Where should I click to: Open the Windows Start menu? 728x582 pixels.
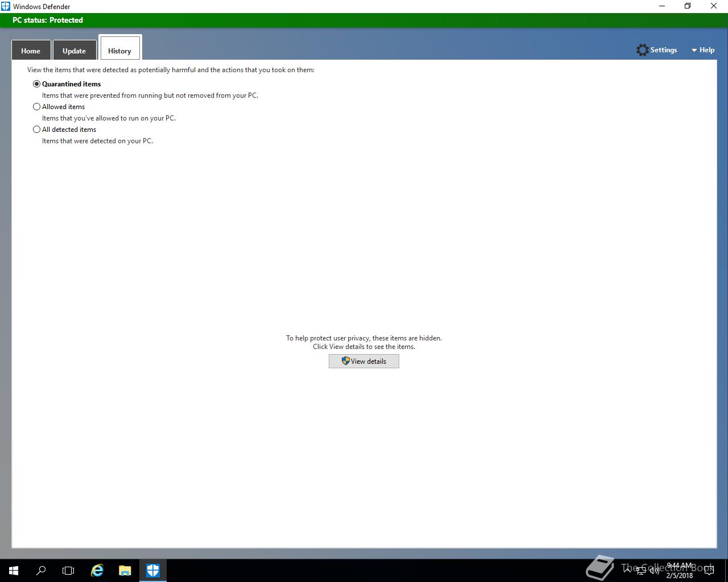click(14, 571)
